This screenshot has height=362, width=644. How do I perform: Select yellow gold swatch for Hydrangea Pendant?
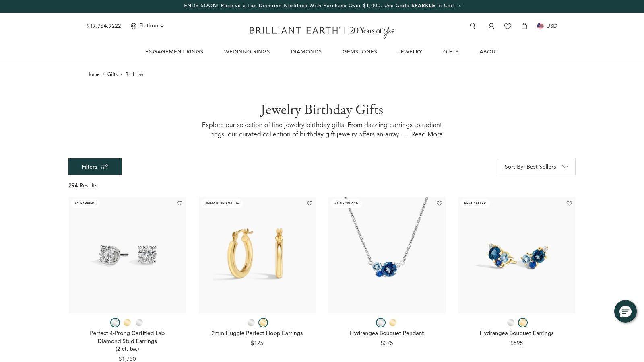pos(393,323)
